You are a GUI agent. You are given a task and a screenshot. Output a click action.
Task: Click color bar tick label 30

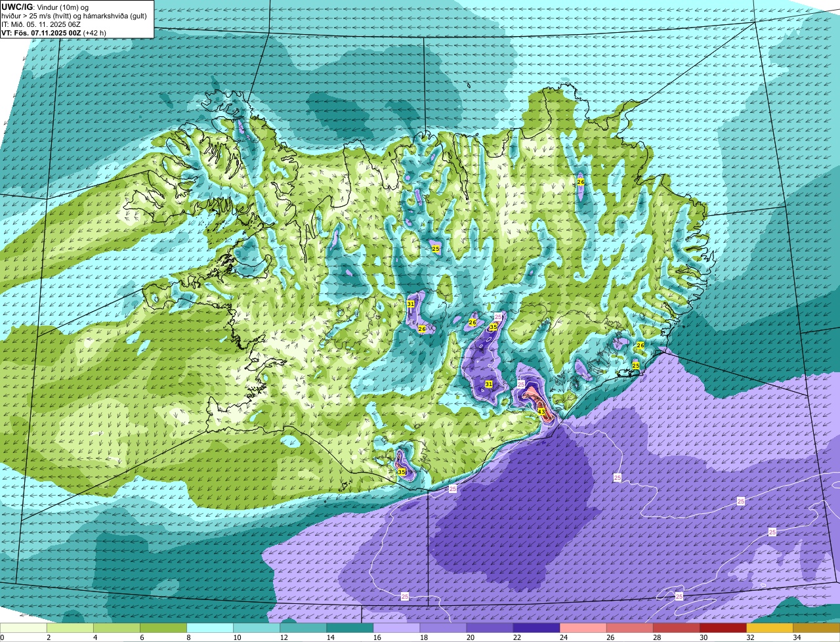coord(703,637)
